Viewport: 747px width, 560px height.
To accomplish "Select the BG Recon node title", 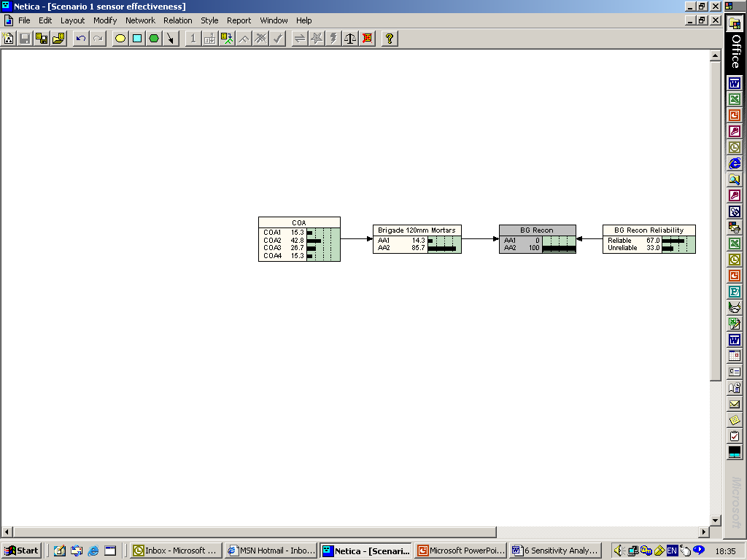I will 537,230.
